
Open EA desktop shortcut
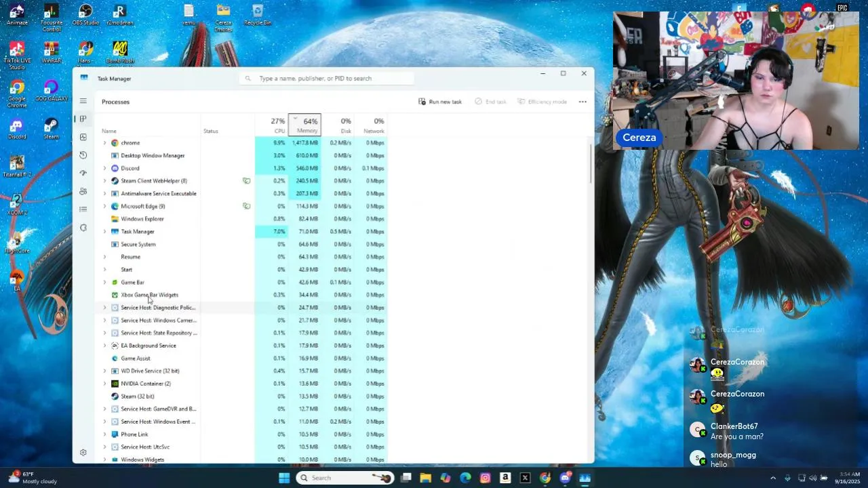17,281
